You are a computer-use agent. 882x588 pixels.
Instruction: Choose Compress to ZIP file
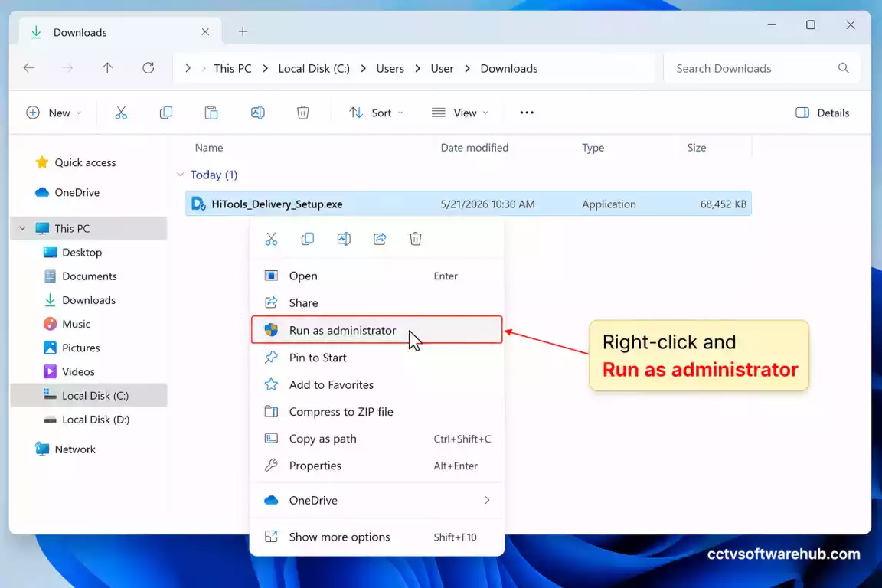[x=377, y=412]
